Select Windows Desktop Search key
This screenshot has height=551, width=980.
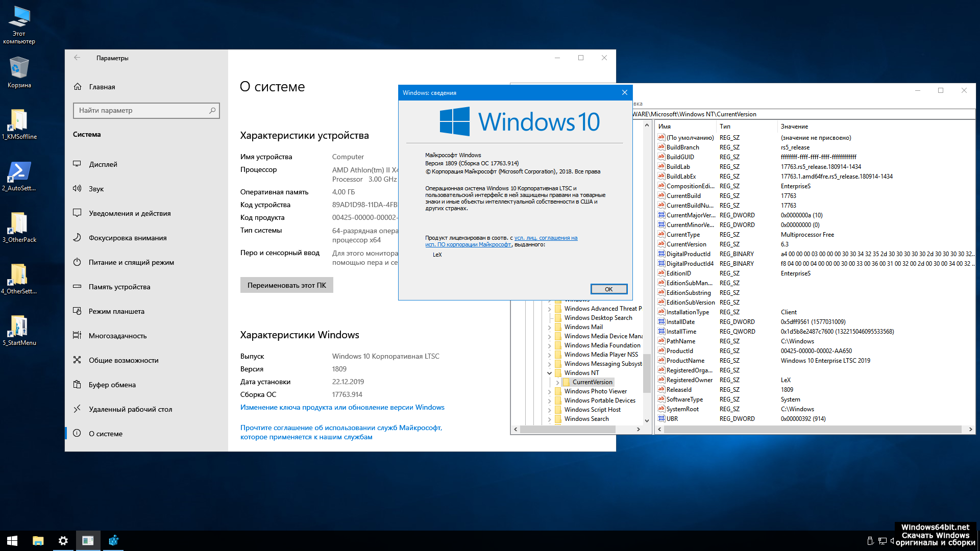point(598,318)
